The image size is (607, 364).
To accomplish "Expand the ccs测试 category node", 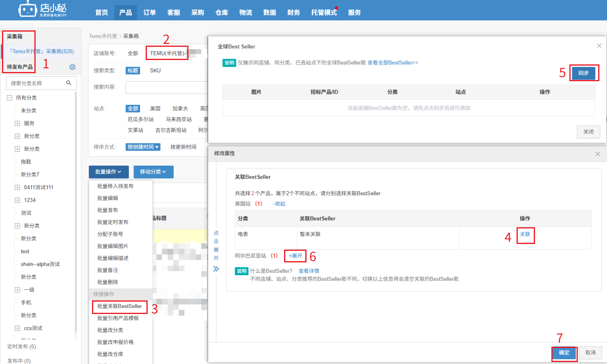I will click(17, 328).
